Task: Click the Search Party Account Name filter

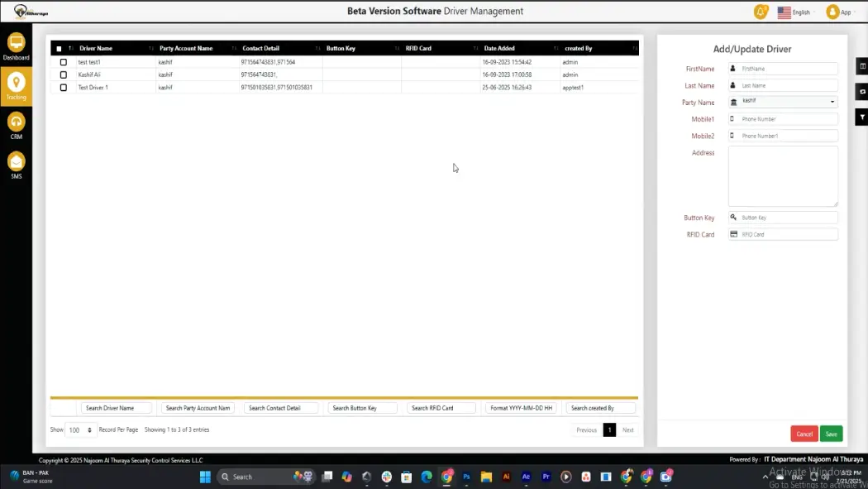Action: 198,408
